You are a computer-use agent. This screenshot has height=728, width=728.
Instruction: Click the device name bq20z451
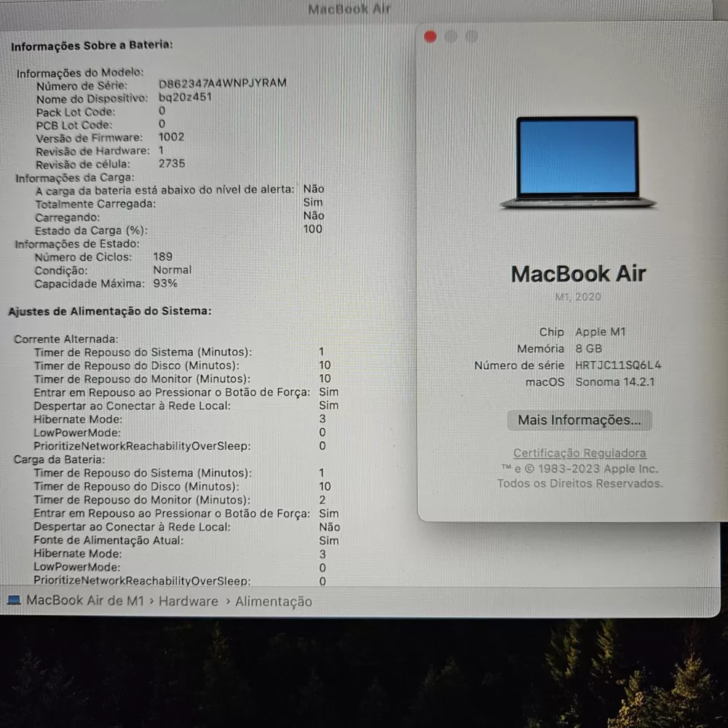click(185, 97)
